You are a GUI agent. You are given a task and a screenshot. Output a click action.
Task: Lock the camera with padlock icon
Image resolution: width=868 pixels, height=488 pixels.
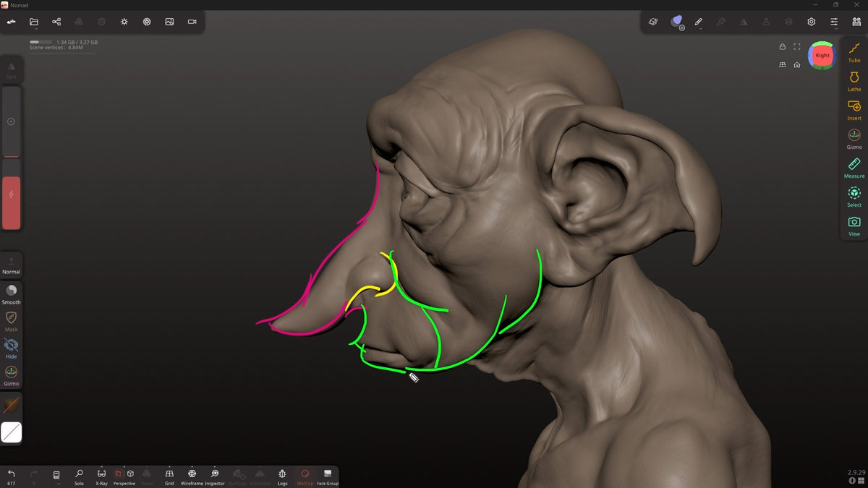click(782, 47)
